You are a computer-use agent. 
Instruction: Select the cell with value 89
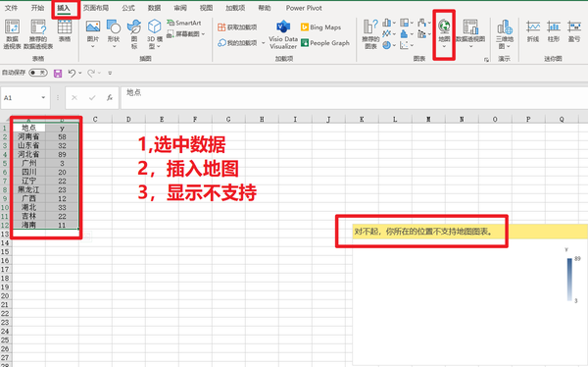click(x=63, y=154)
